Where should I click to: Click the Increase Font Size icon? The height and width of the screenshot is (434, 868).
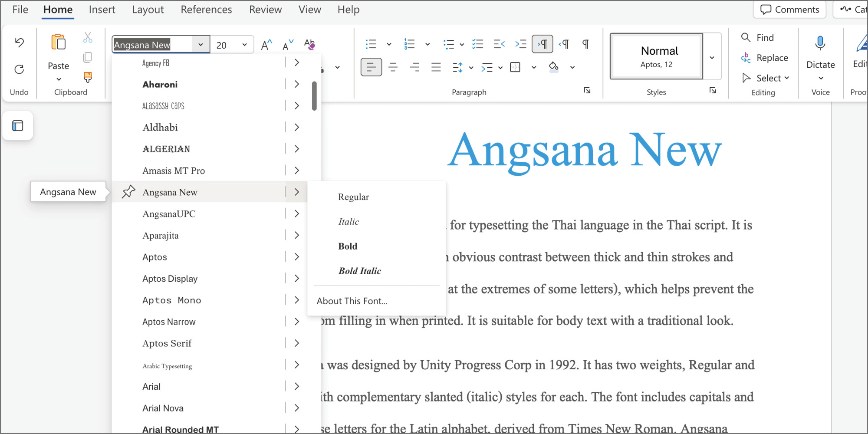pos(266,43)
